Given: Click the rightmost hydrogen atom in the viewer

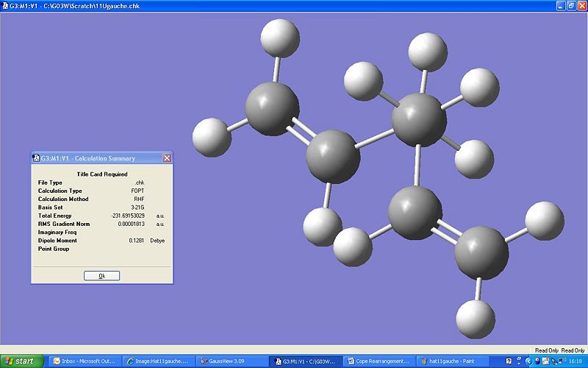Looking at the screenshot, I should [545, 220].
